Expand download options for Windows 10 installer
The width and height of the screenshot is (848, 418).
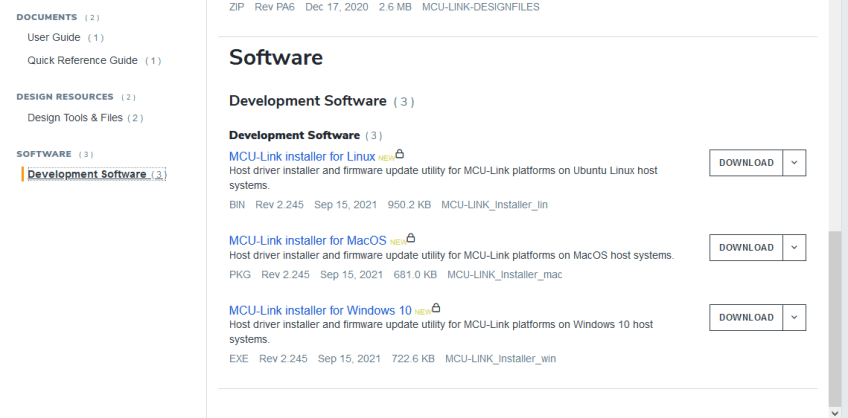tap(794, 317)
